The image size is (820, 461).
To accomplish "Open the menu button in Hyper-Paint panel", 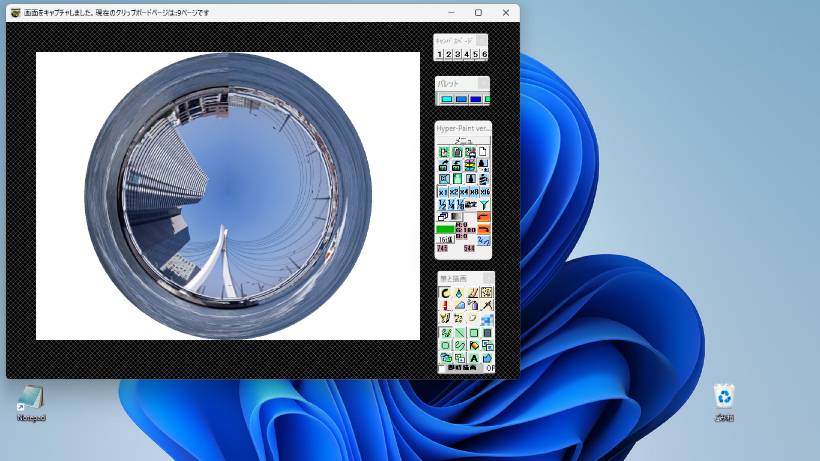I will 462,140.
